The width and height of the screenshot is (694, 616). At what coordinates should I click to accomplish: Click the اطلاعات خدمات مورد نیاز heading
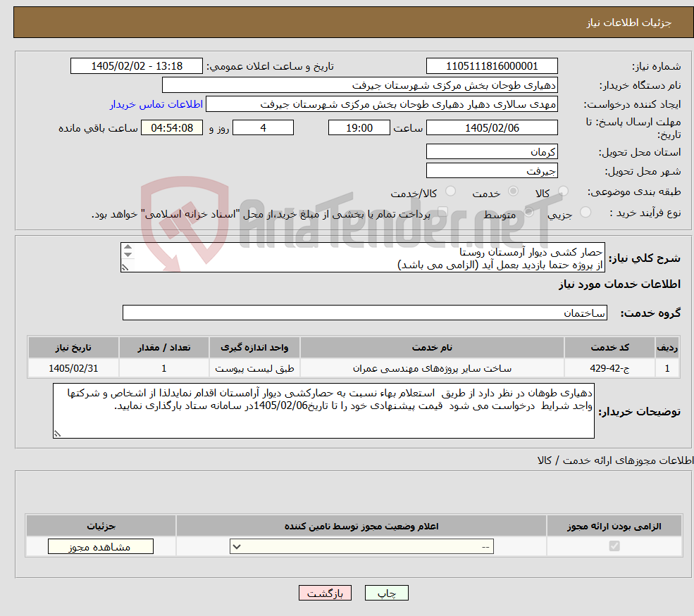(619, 284)
